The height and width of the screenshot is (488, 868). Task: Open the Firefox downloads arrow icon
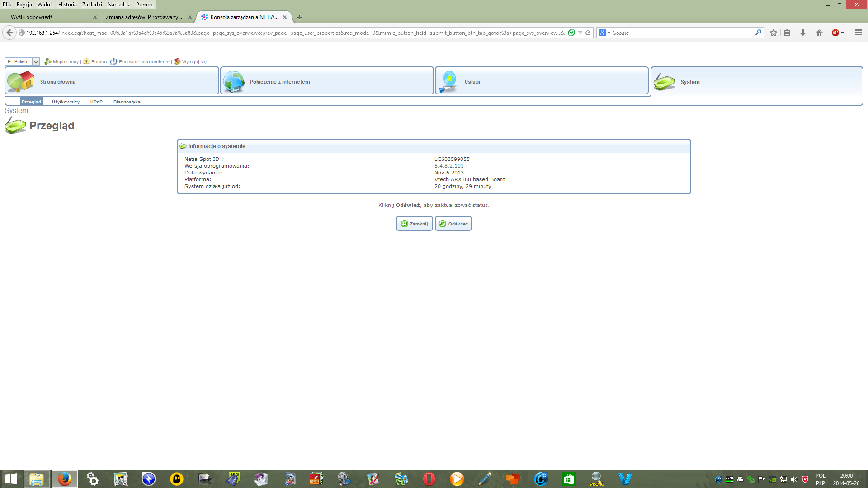click(x=803, y=33)
